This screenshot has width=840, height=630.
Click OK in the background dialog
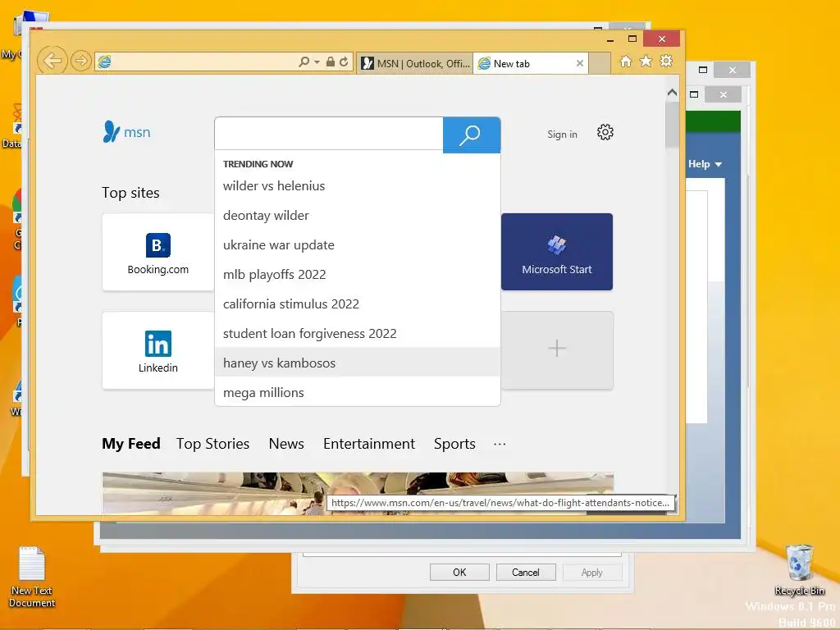tap(459, 572)
